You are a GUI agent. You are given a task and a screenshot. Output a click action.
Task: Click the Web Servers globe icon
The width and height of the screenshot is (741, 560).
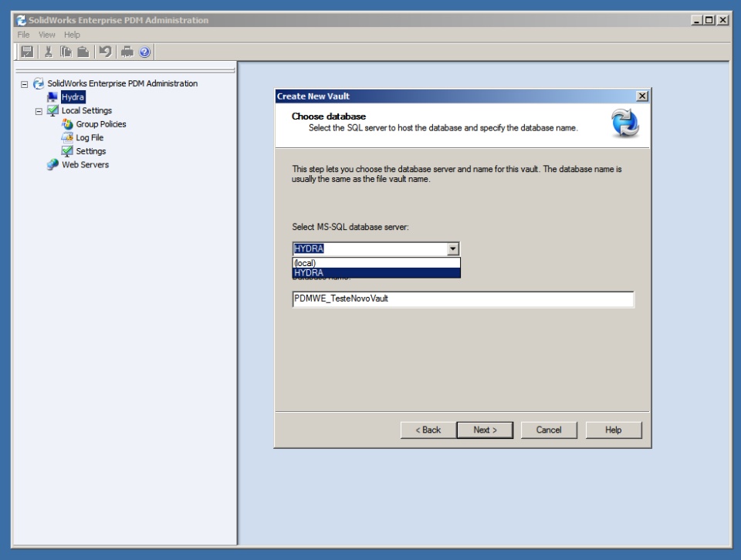pos(52,165)
